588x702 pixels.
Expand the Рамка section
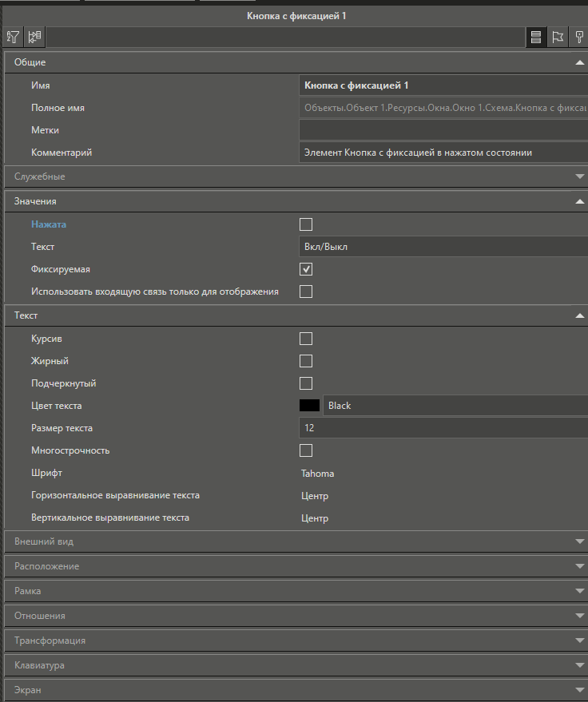click(579, 591)
